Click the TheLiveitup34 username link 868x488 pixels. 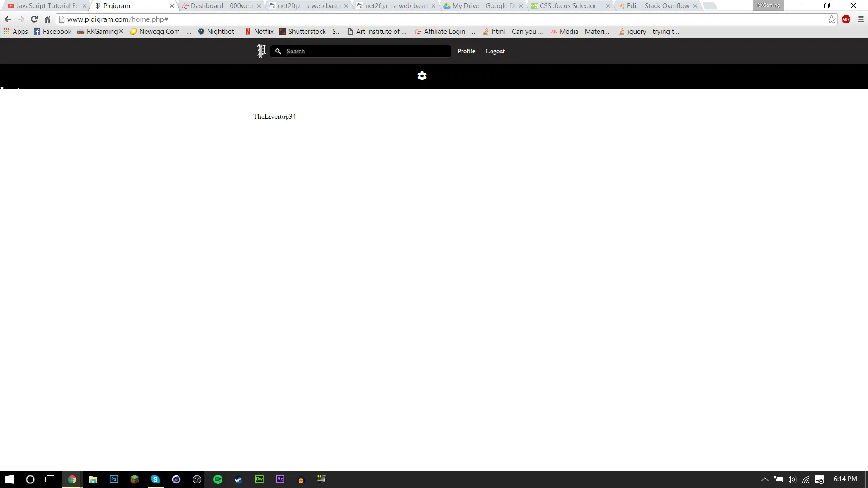pyautogui.click(x=275, y=116)
